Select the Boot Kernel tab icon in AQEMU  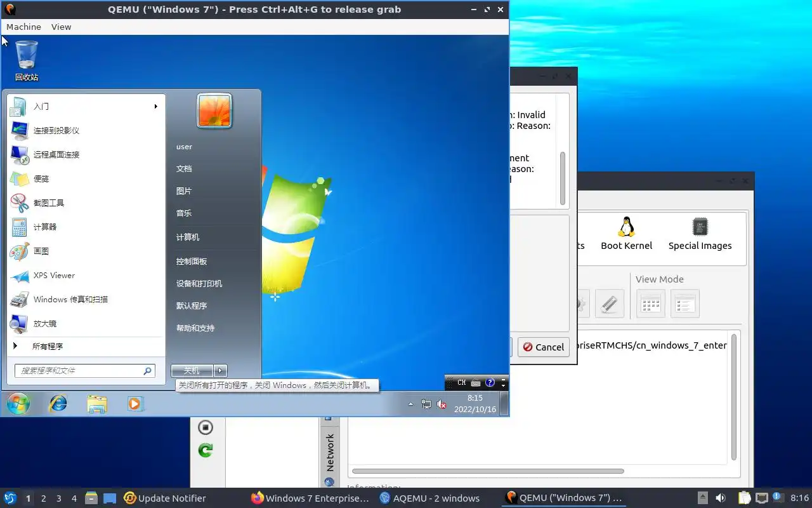click(x=627, y=234)
